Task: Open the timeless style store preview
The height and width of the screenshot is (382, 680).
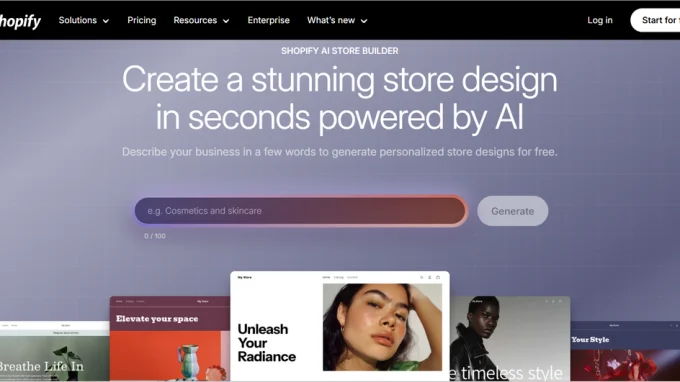Action: coord(510,339)
